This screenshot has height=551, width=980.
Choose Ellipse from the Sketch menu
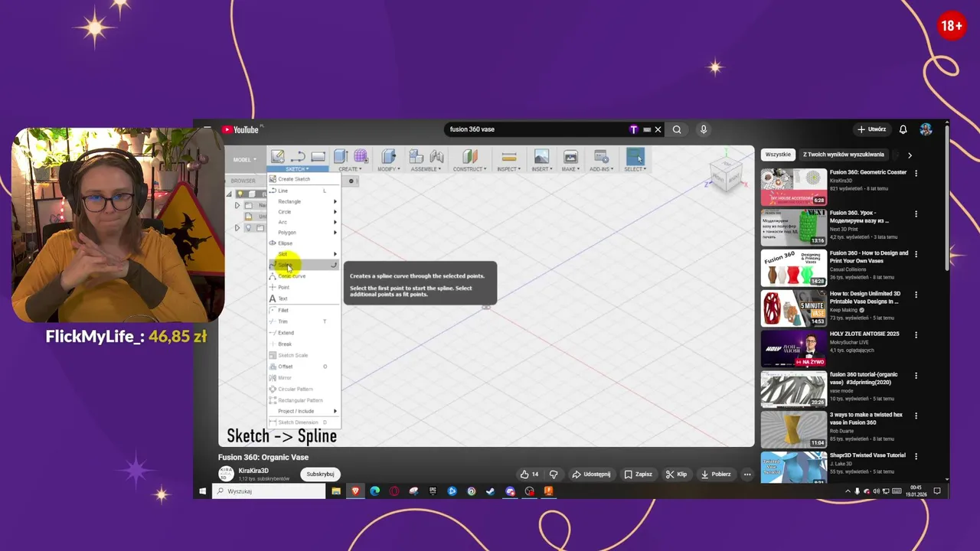coord(303,243)
